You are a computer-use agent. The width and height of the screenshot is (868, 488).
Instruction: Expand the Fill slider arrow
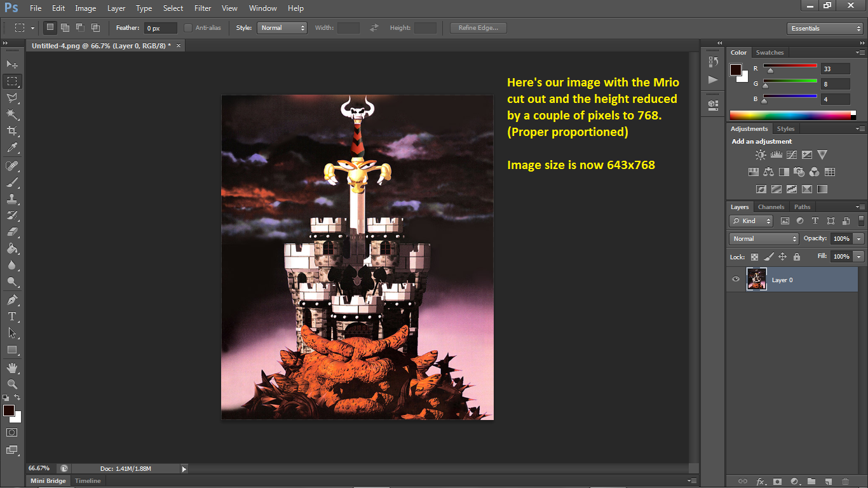coord(859,257)
